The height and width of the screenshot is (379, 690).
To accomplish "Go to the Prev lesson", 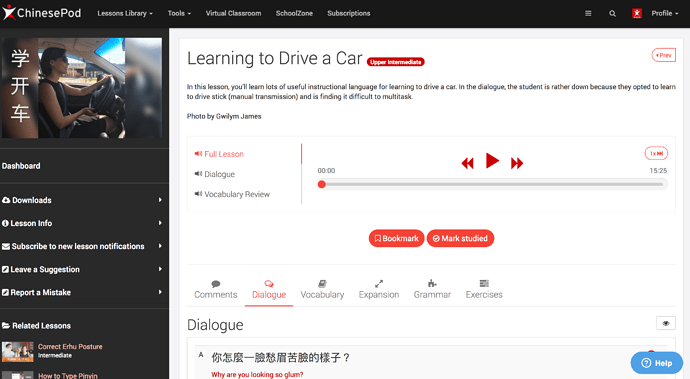I will coord(664,55).
